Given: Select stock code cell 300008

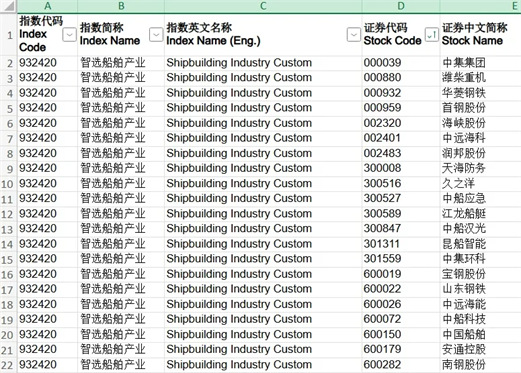Looking at the screenshot, I should pyautogui.click(x=401, y=169).
